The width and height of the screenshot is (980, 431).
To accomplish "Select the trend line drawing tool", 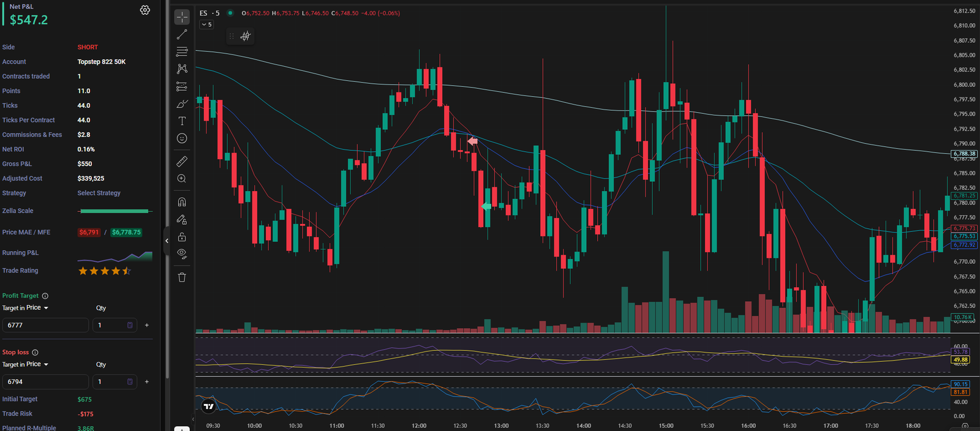I will pyautogui.click(x=182, y=34).
